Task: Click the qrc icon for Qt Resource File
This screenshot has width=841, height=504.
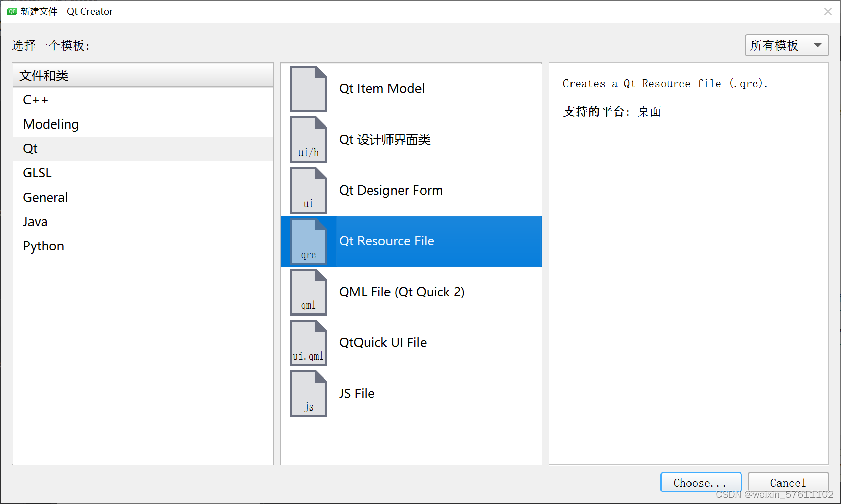Action: [x=308, y=241]
